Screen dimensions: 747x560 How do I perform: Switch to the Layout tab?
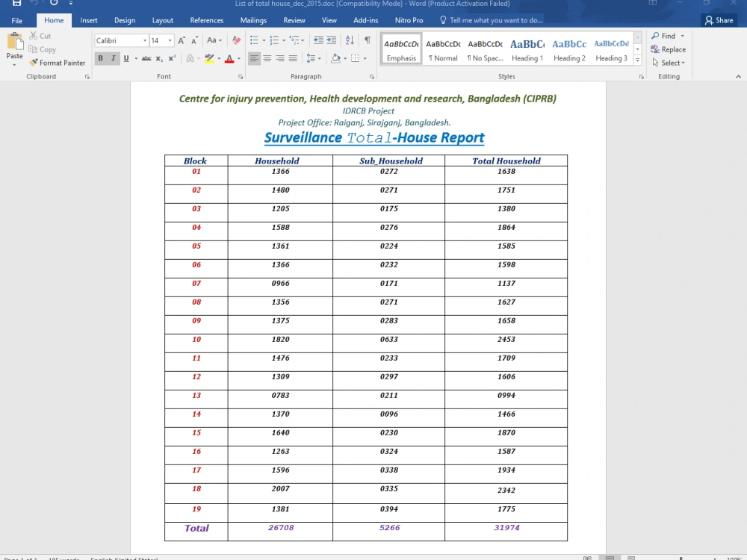[162, 20]
